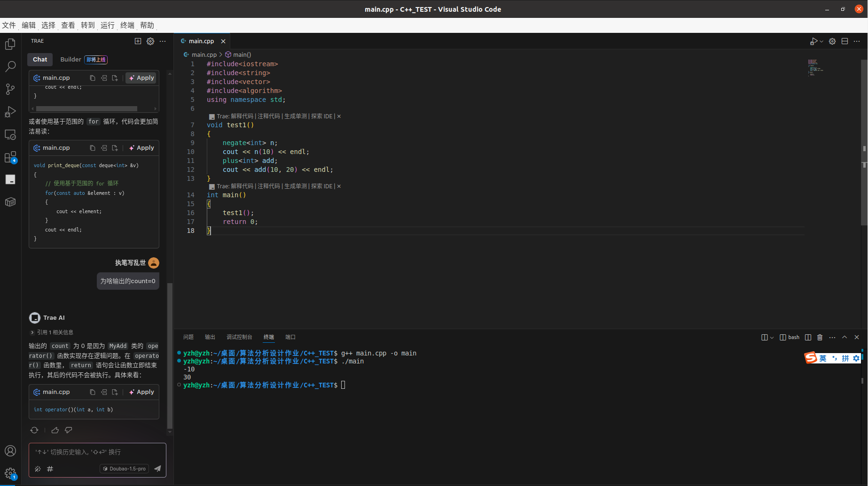This screenshot has width=868, height=486.
Task: Click 解释代码 above test1 function
Action: tap(242, 116)
